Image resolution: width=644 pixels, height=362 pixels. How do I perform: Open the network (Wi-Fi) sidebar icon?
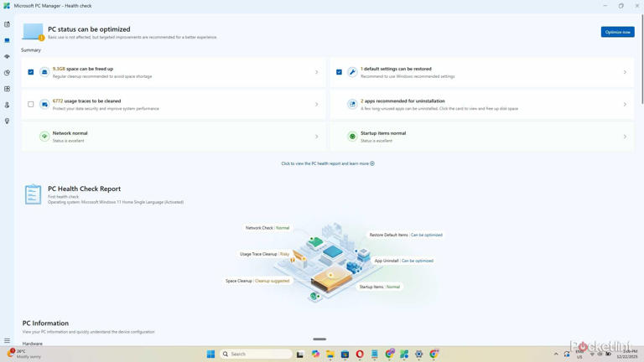tap(7, 56)
